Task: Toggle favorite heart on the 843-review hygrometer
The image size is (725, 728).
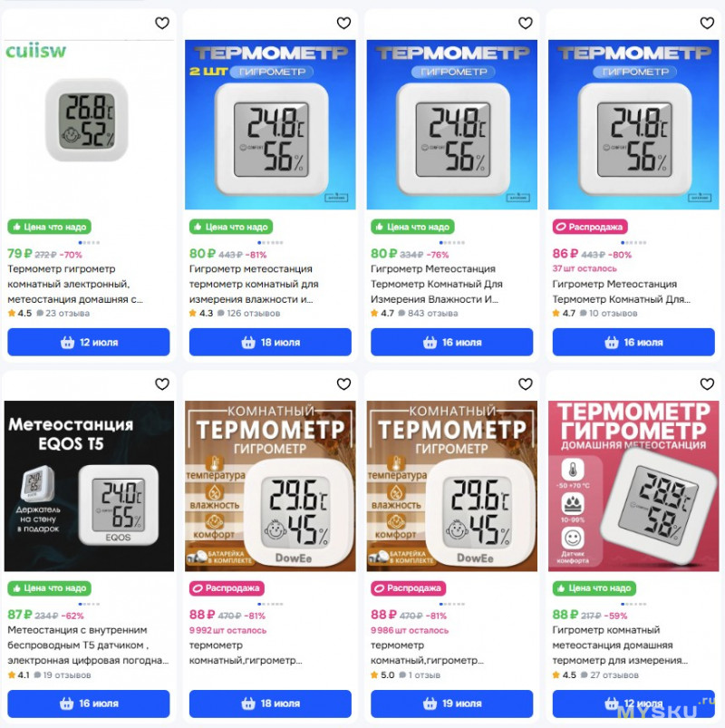Action: (x=525, y=23)
